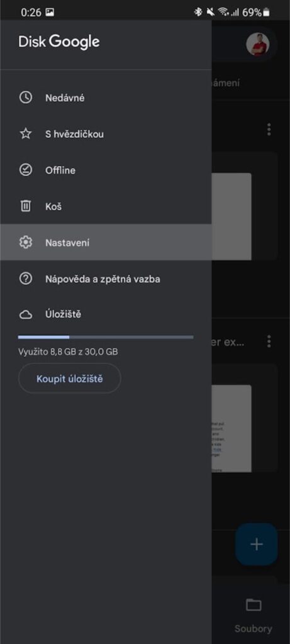Image resolution: width=290 pixels, height=644 pixels.
Task: Tap the Koupit úložiště button
Action: coord(69,378)
